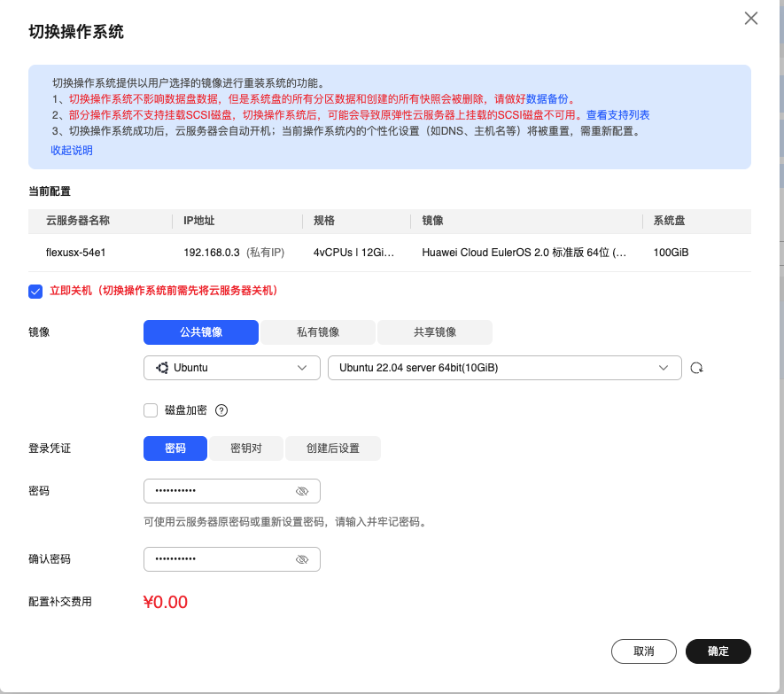This screenshot has width=784, height=694.
Task: Click the 取消 button
Action: pyautogui.click(x=643, y=651)
